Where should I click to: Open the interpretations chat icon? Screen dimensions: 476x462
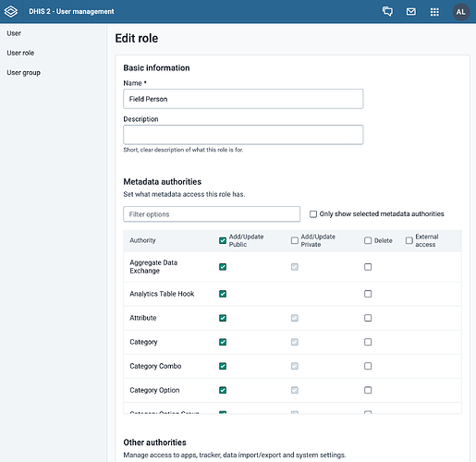pos(387,12)
